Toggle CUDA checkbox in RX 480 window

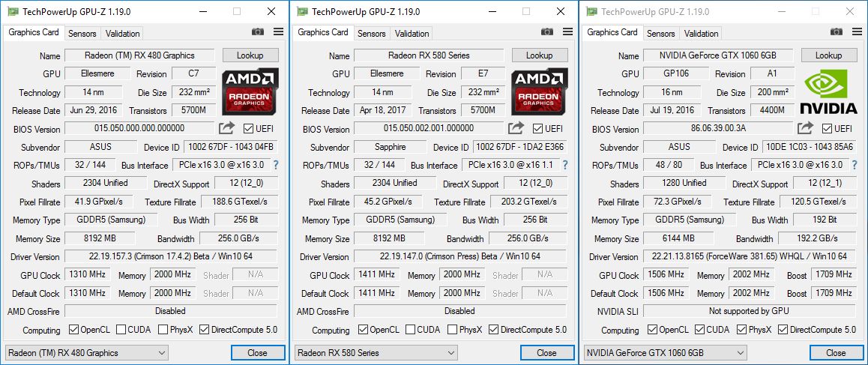point(121,330)
